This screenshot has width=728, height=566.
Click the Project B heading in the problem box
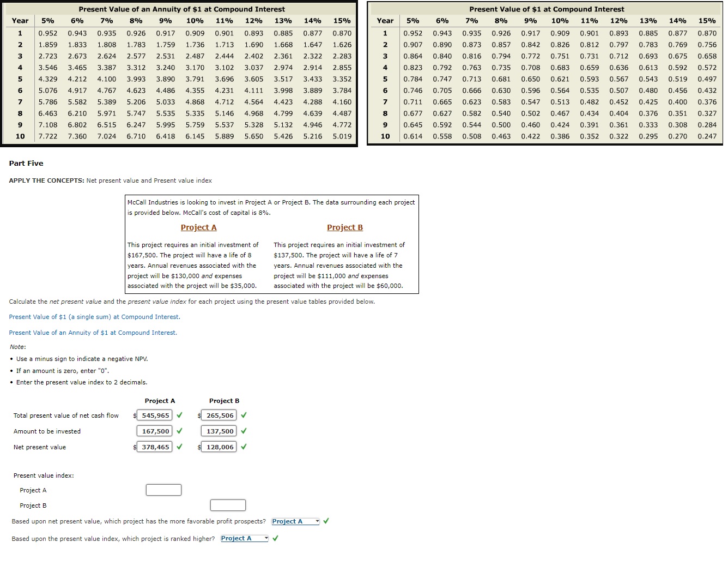[x=344, y=227]
